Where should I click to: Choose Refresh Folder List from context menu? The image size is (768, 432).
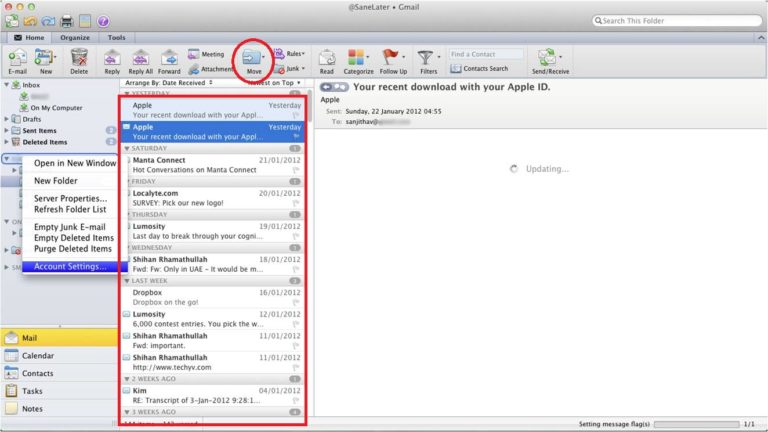(73, 209)
